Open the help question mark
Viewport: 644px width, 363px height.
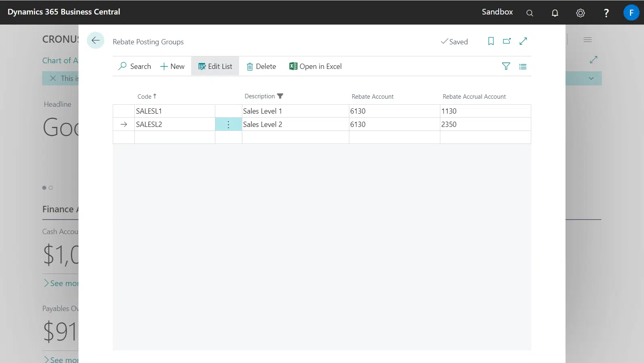606,13
